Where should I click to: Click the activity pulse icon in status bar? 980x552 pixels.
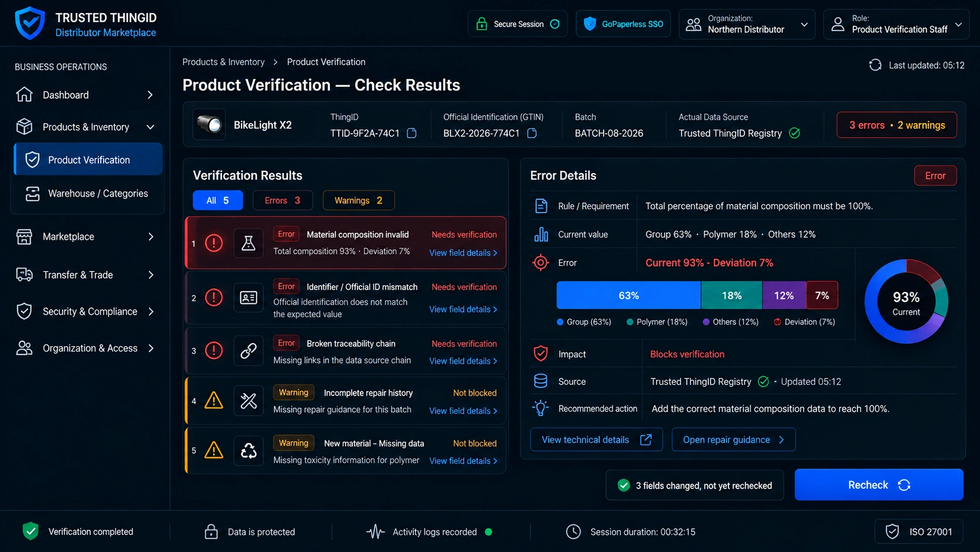coord(376,532)
